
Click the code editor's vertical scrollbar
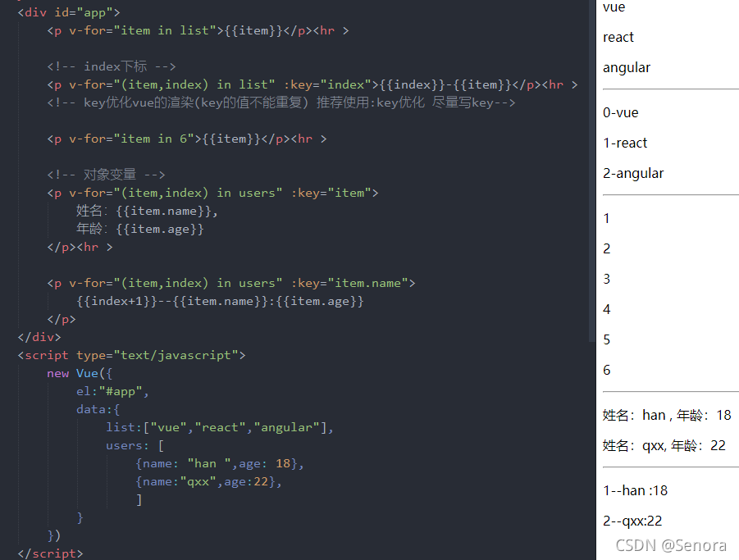tap(592, 171)
